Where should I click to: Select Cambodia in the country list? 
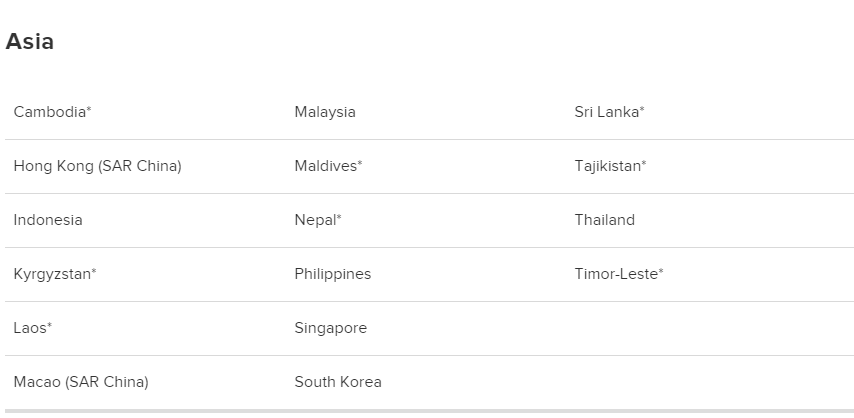tap(52, 112)
